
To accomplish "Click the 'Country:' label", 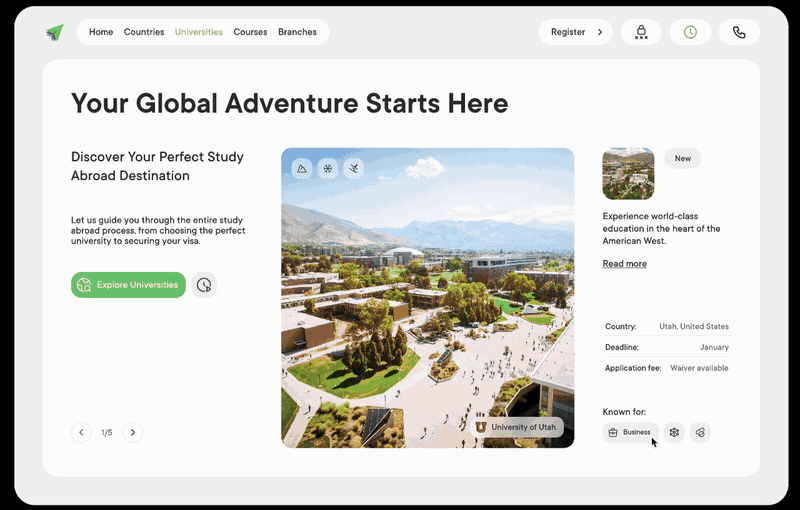I will tap(620, 326).
